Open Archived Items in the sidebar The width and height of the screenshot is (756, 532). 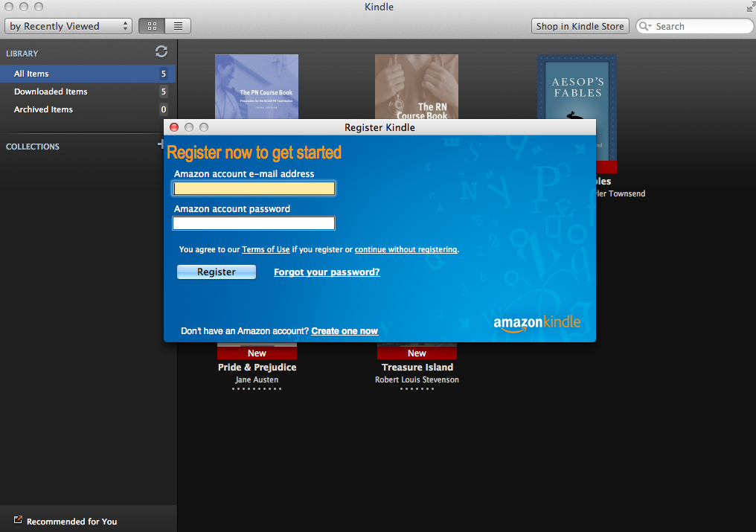pyautogui.click(x=43, y=109)
